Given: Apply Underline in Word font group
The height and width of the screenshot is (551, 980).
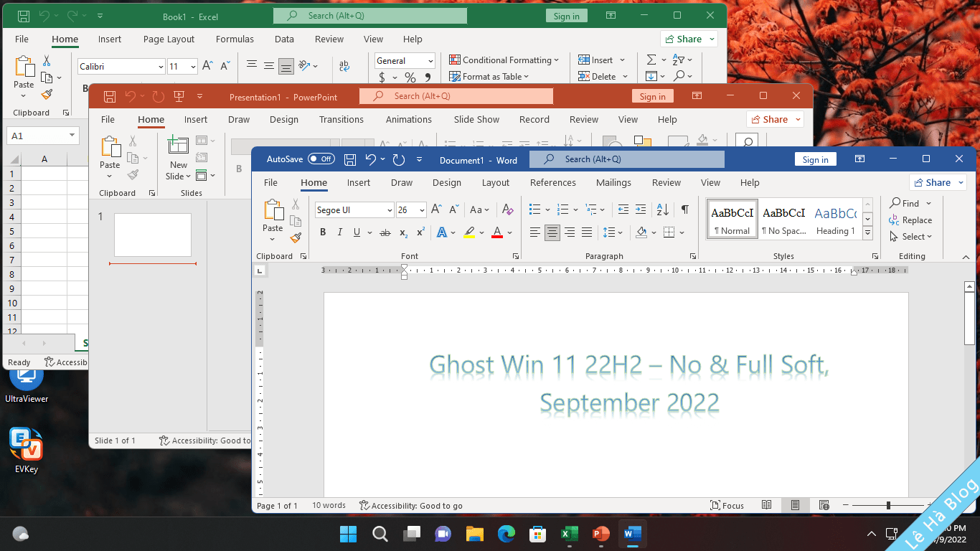Looking at the screenshot, I should 357,232.
